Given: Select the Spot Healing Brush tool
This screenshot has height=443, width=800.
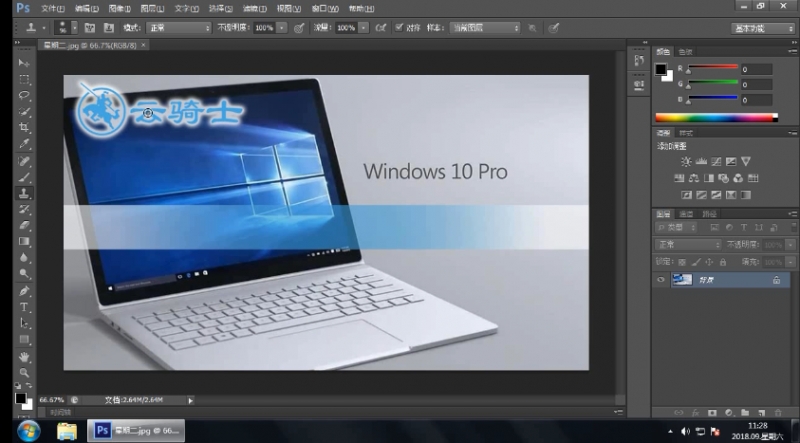Looking at the screenshot, I should pos(24,161).
